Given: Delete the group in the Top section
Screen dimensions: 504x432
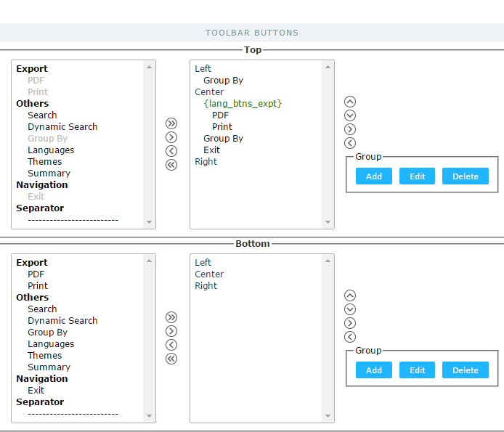Looking at the screenshot, I should [x=466, y=176].
